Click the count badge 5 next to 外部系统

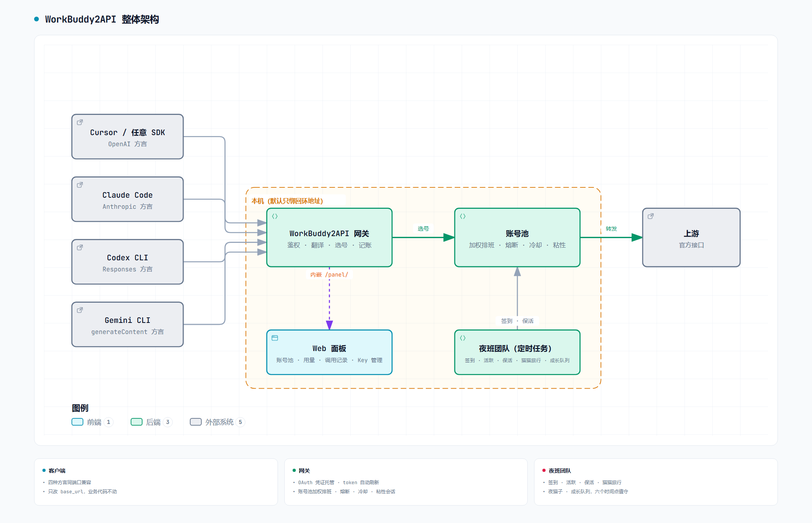[x=240, y=422]
